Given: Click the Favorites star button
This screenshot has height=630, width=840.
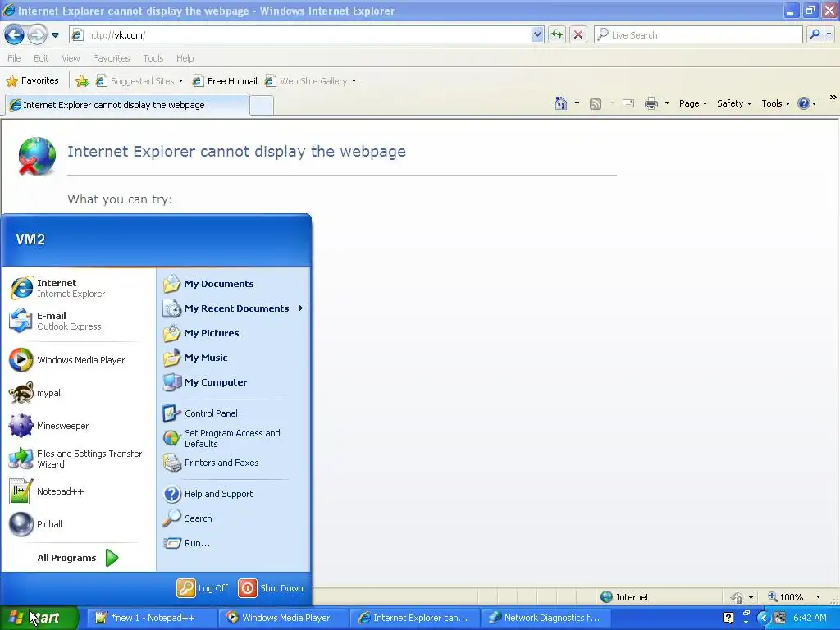Looking at the screenshot, I should (x=32, y=81).
